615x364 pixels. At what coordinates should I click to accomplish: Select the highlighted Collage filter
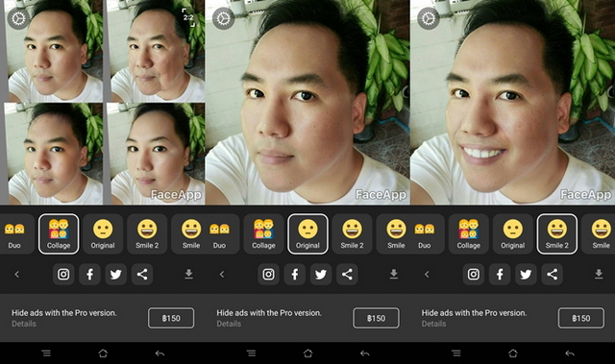(x=59, y=234)
